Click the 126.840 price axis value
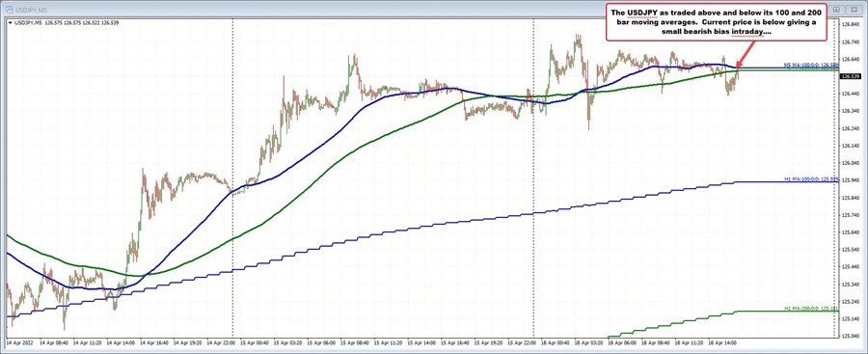Image resolution: width=868 pixels, height=354 pixels. [x=850, y=24]
